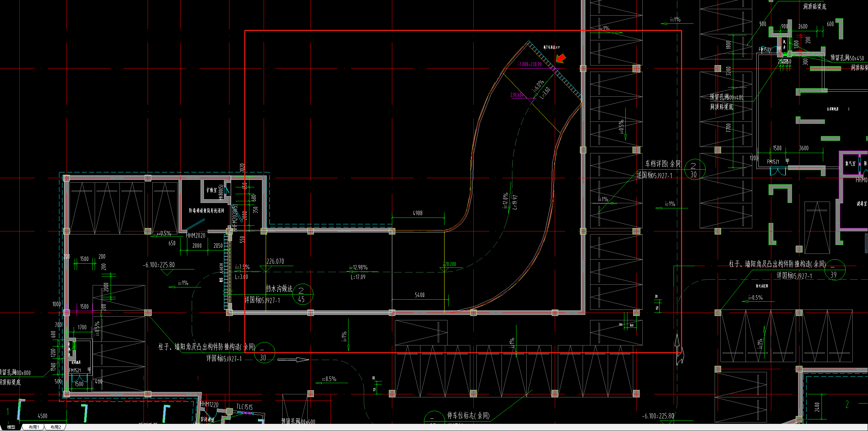Viewport: 868px width, 432px height.
Task: Select the 挡水沟做法 annotation label
Action: coord(279,288)
